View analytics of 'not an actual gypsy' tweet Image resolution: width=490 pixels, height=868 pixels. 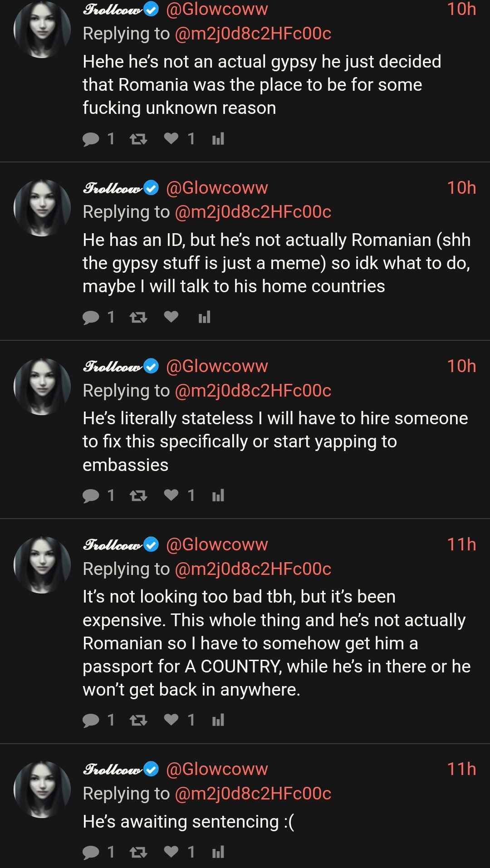click(218, 138)
